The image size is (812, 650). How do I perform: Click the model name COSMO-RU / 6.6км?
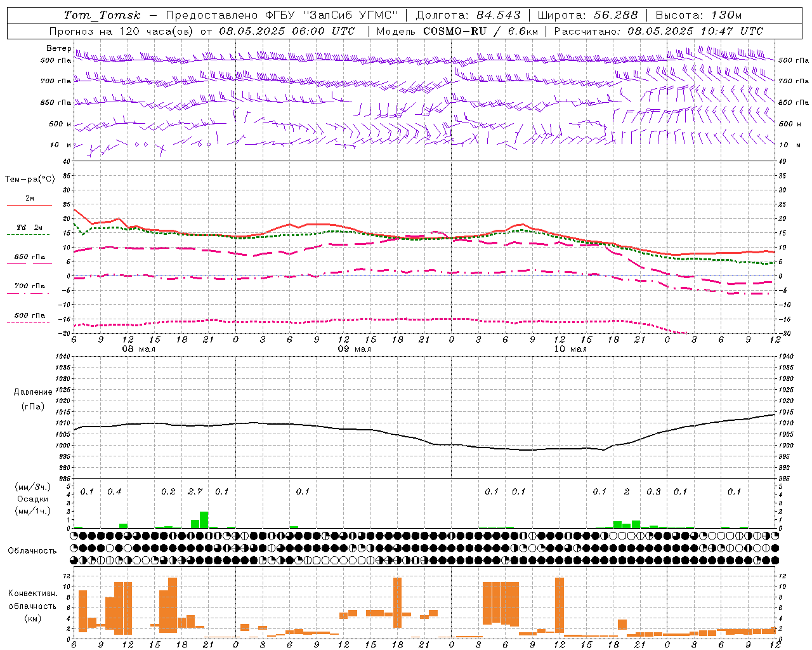[x=481, y=31]
